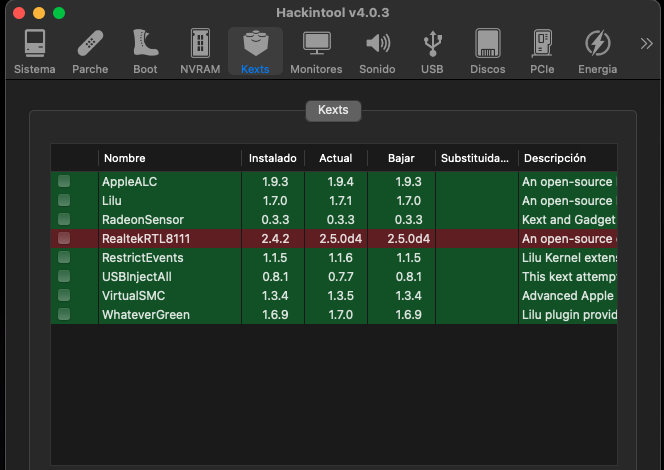
Task: Click AppleALC actual version 1.9.4
Action: pyautogui.click(x=340, y=182)
